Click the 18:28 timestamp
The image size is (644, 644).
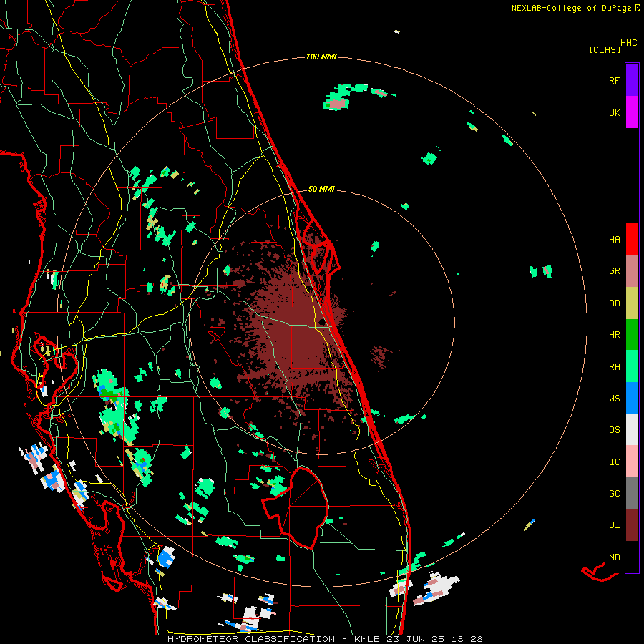click(469, 639)
